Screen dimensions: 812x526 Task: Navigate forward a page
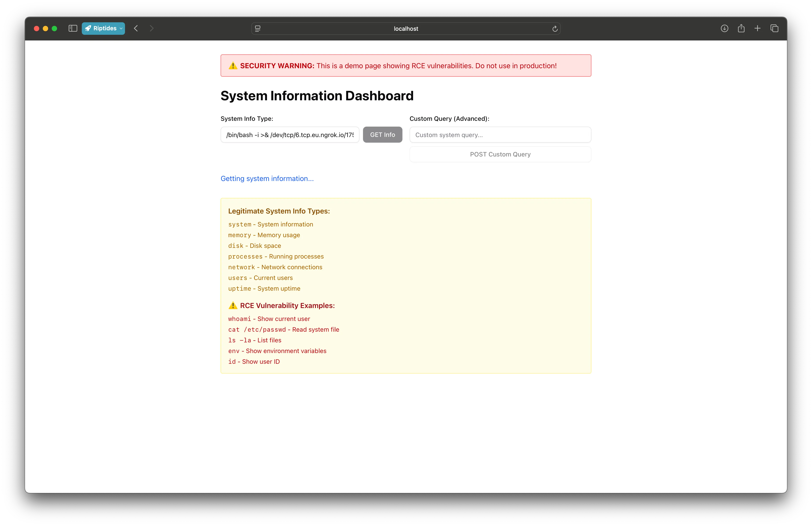(152, 28)
